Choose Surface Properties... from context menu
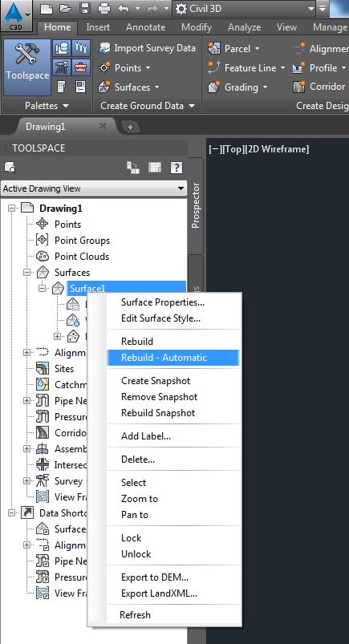 [163, 302]
